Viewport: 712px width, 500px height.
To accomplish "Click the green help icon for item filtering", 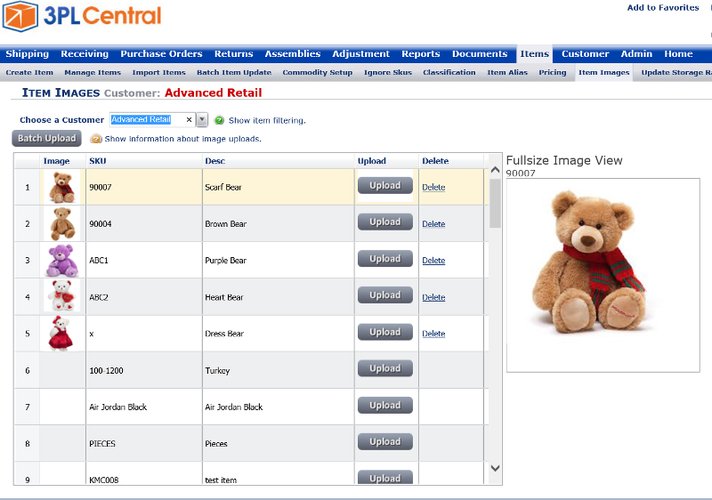I will [x=219, y=120].
